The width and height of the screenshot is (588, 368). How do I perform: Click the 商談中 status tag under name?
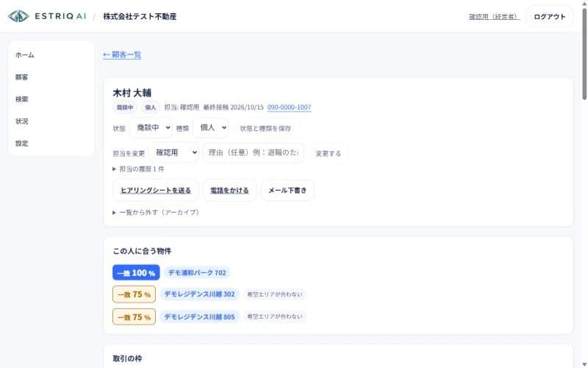[x=125, y=107]
